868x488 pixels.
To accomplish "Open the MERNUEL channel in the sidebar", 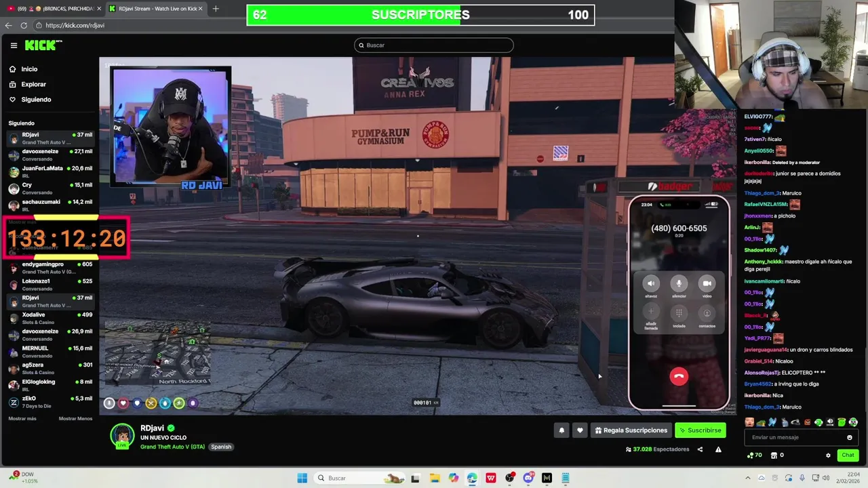I will tap(50, 352).
